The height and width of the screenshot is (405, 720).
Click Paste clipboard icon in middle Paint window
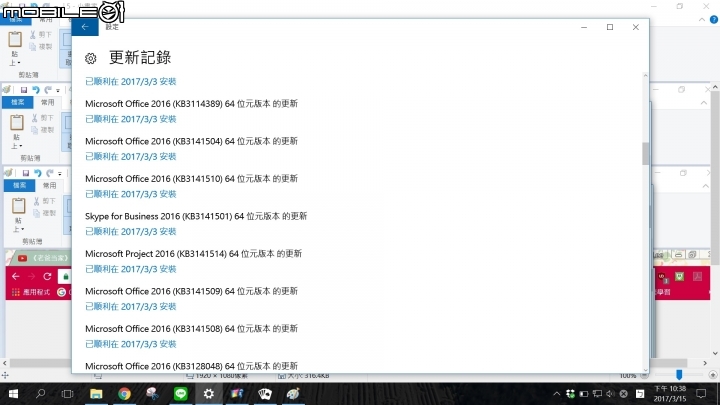coord(17,123)
